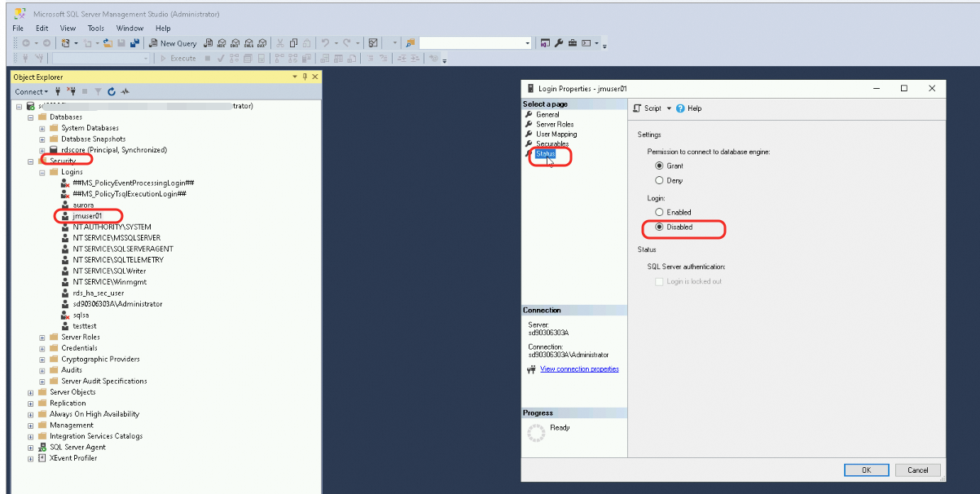This screenshot has width=980, height=494.
Task: Open the Tools menu
Action: (96, 28)
